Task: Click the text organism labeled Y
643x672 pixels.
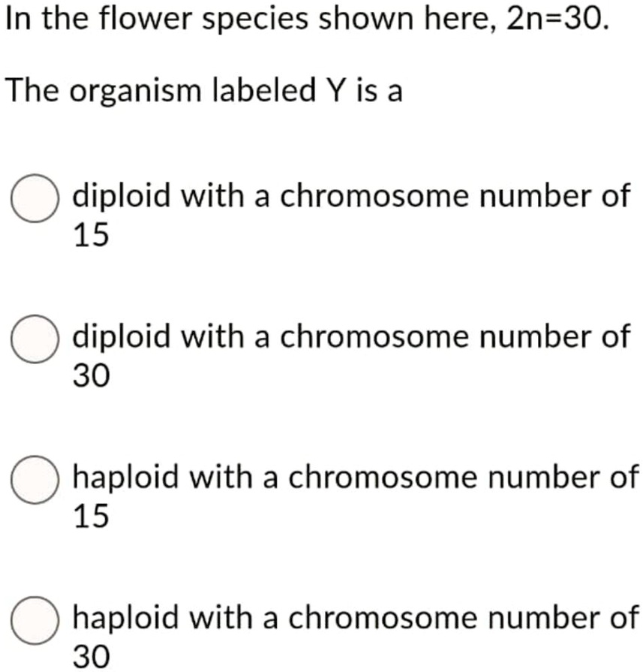Action: coord(203,90)
